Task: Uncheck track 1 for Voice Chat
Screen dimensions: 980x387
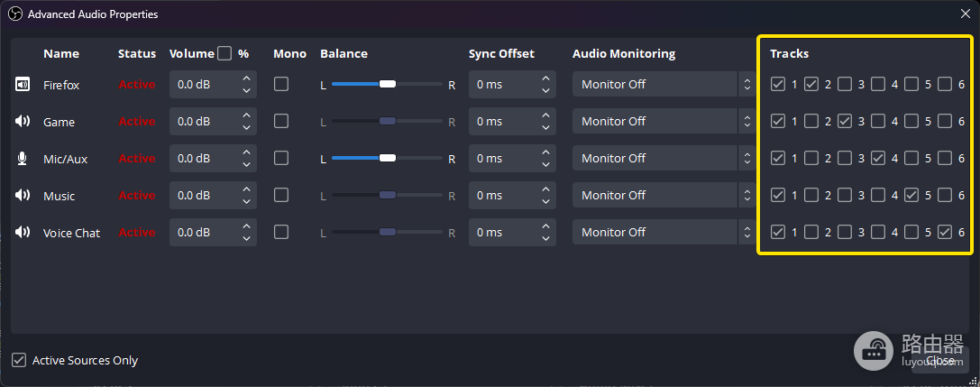Action: click(x=777, y=232)
